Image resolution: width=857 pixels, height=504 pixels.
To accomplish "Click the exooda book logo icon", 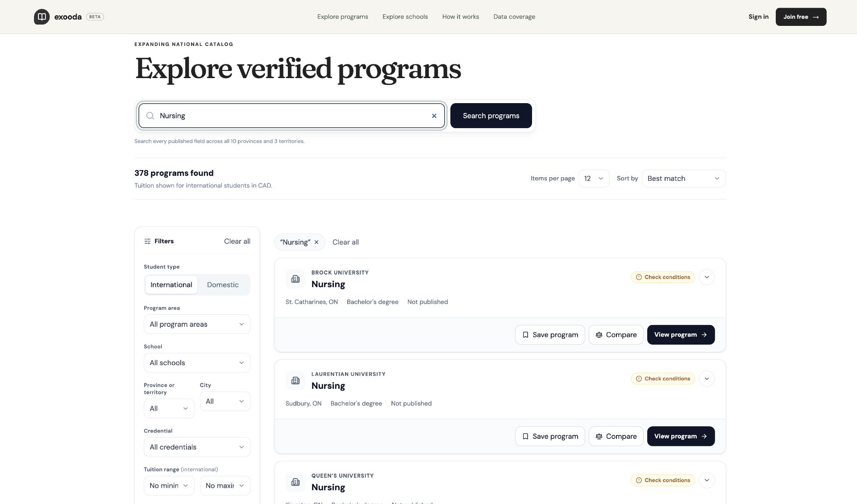I will pos(42,17).
